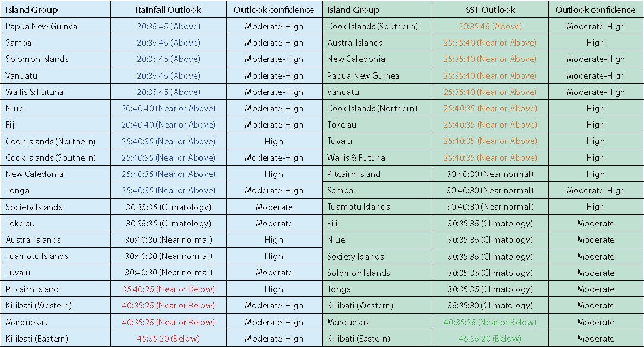Click Tuvalu in the rainfall table

[18, 272]
